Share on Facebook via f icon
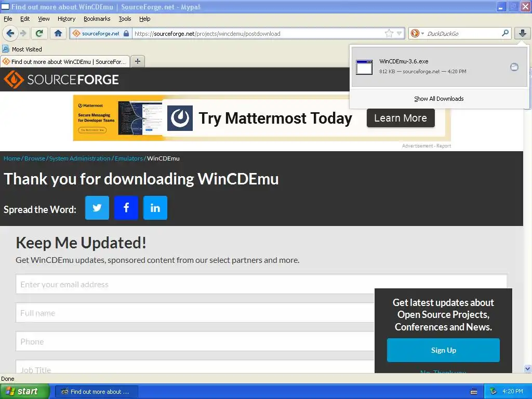Screen dimensions: 532x399 coord(126,208)
